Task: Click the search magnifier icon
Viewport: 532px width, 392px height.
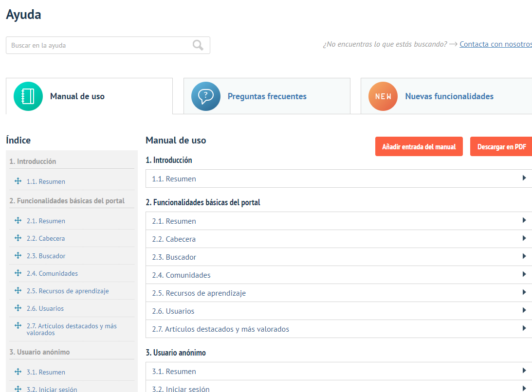Action: point(198,45)
